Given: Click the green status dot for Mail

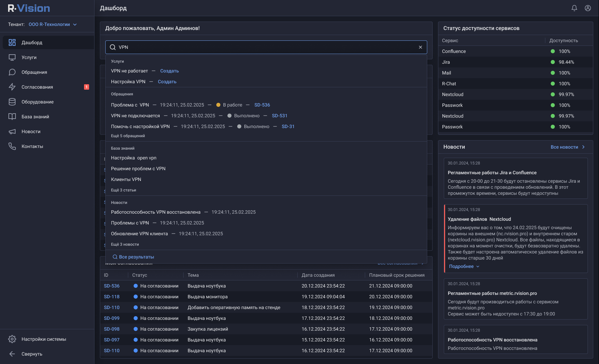Looking at the screenshot, I should (x=553, y=73).
